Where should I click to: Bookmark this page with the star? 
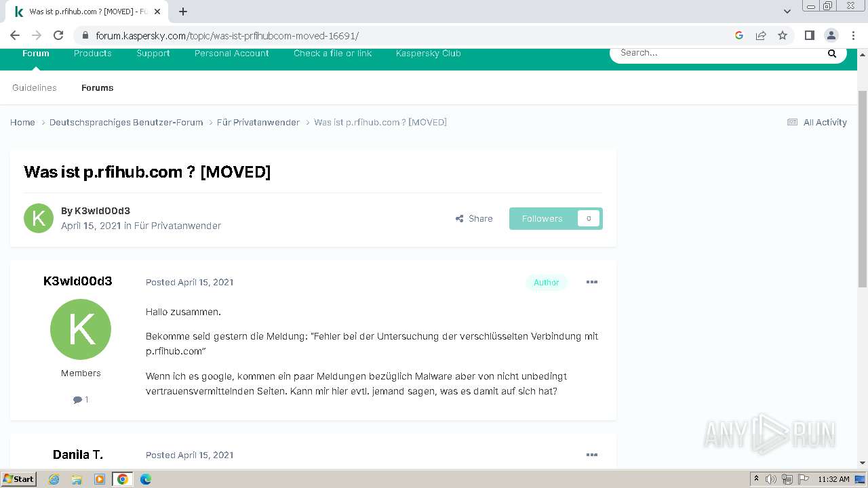[783, 35]
